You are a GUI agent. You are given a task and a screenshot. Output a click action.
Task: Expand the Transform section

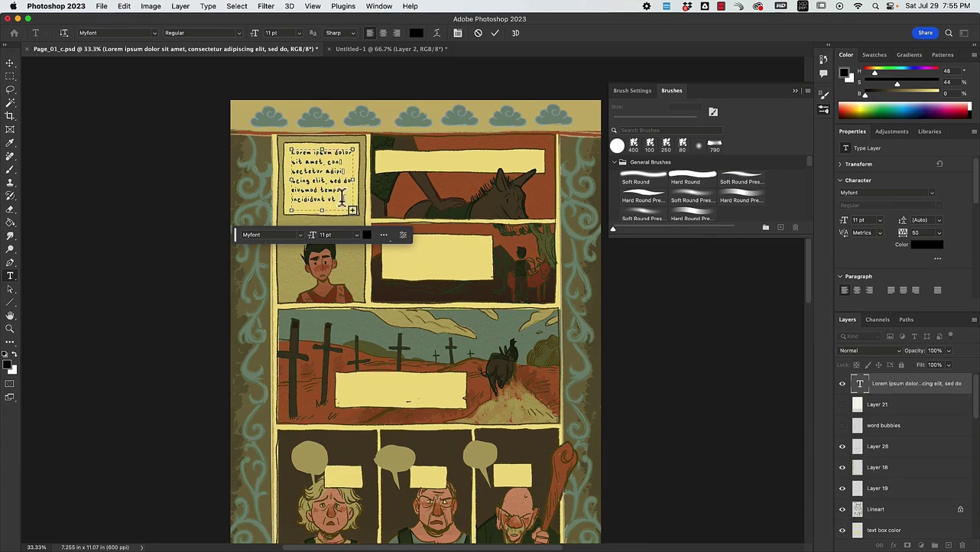pos(840,164)
